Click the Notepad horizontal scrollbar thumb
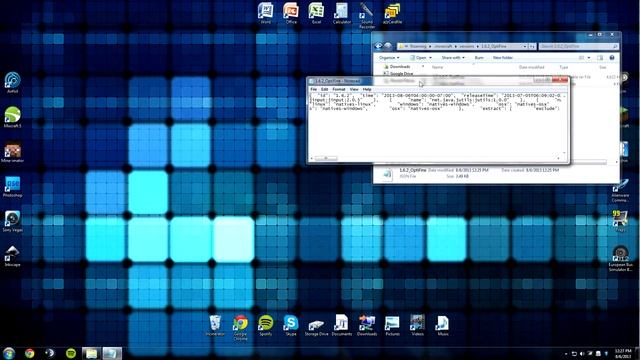640x360 pixels. coord(326,158)
